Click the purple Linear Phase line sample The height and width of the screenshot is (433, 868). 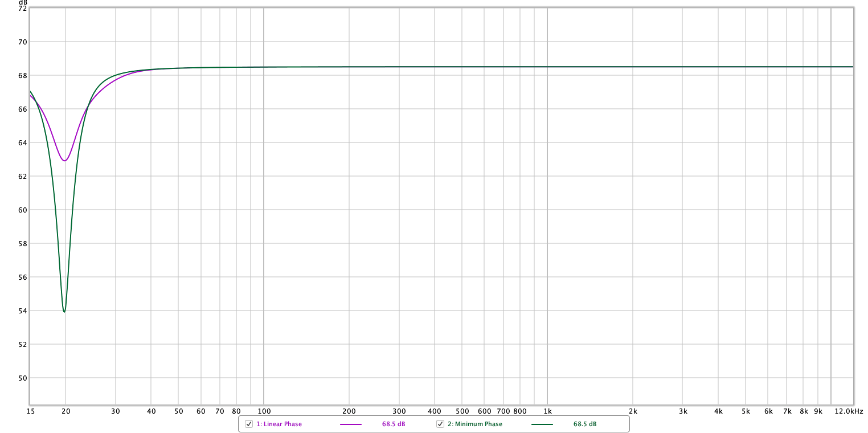[x=350, y=424]
